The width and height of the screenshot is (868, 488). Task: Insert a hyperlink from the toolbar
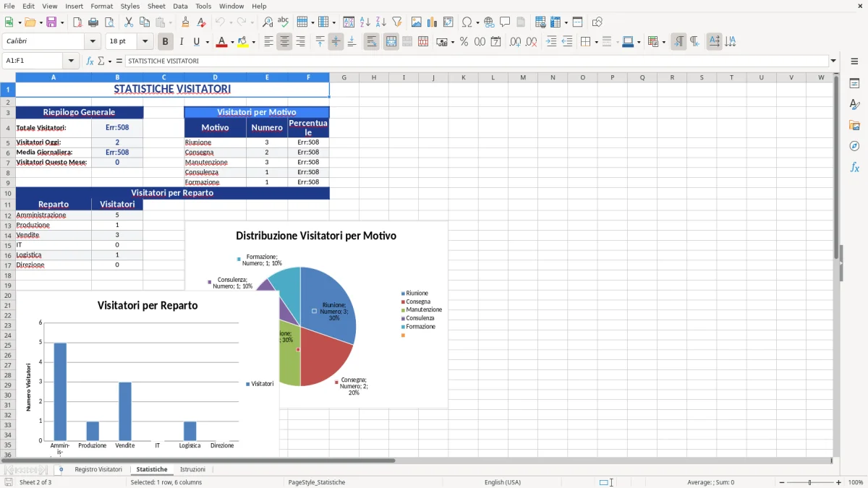click(488, 22)
